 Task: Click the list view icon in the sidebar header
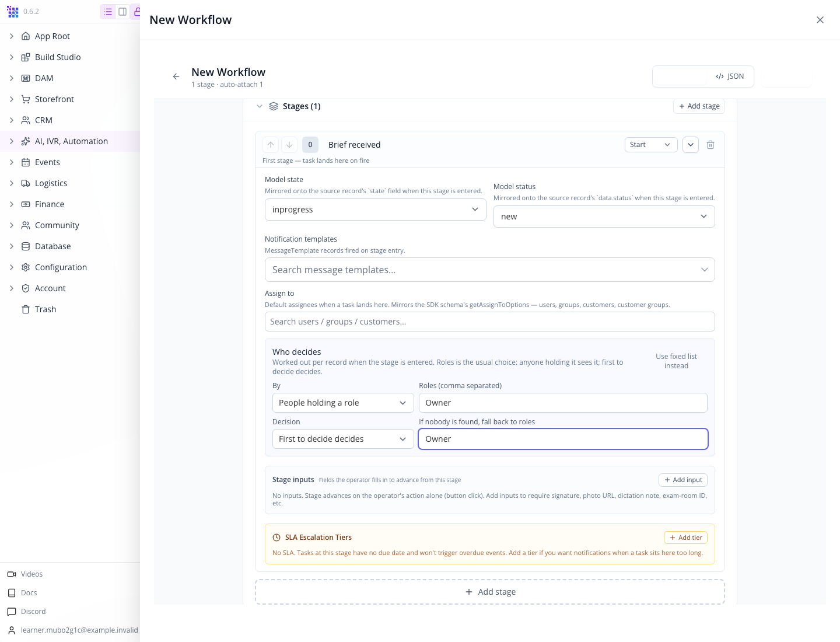[x=108, y=12]
